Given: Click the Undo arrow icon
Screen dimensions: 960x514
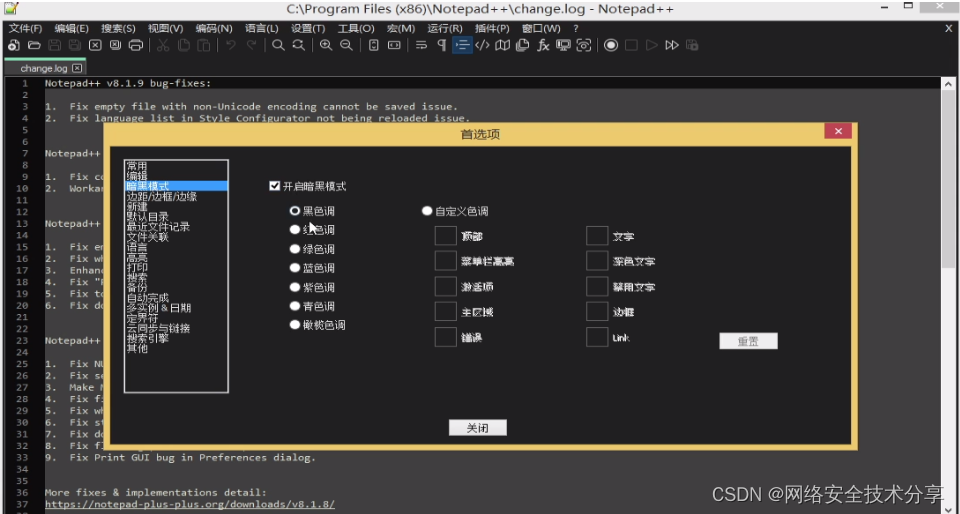Looking at the screenshot, I should [231, 45].
